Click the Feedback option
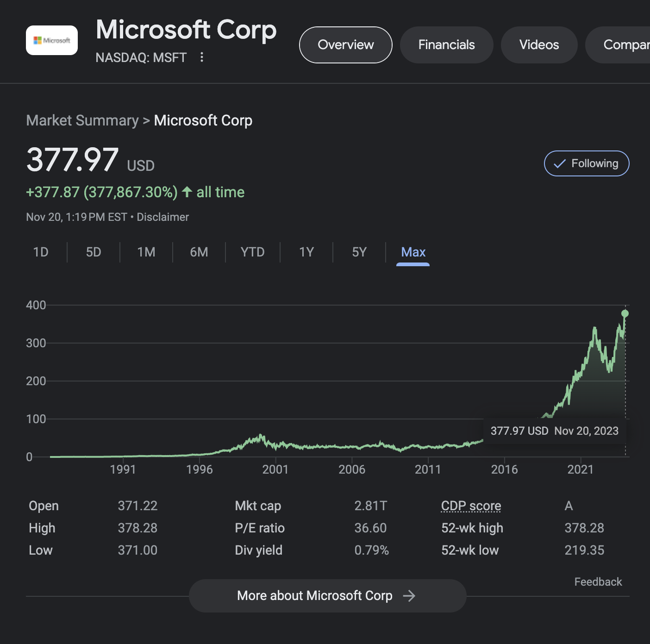The height and width of the screenshot is (644, 650). coord(598,581)
